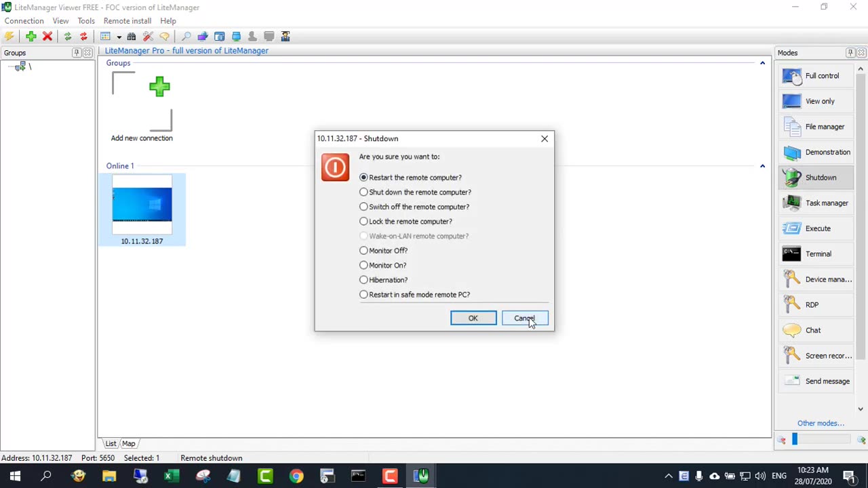Open the Help menu
The image size is (868, 488).
[168, 21]
